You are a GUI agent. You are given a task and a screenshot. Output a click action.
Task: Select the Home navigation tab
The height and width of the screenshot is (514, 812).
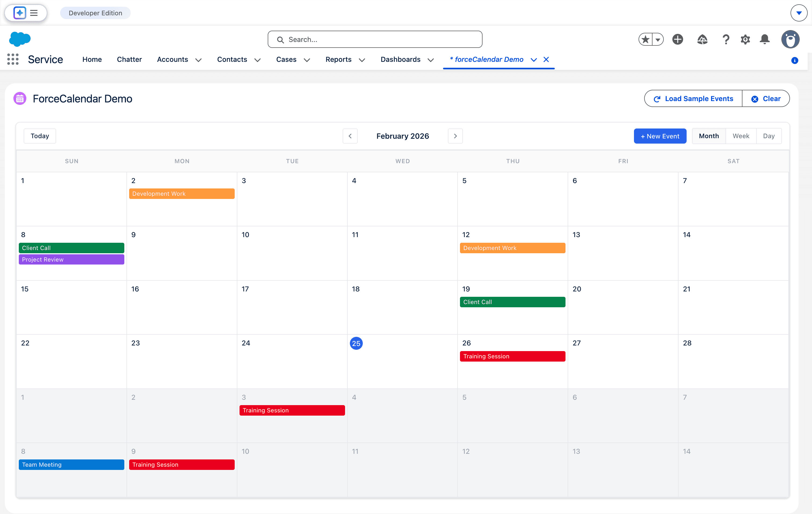click(x=92, y=59)
